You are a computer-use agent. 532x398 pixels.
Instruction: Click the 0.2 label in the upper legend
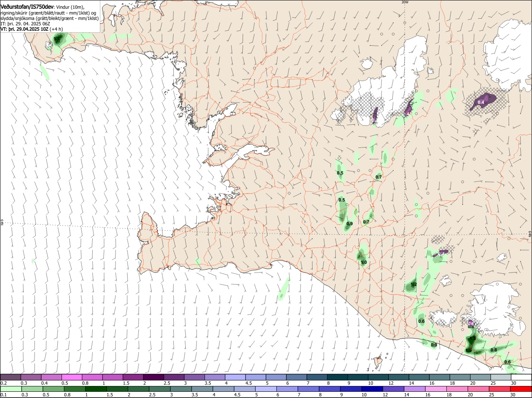point(3,383)
